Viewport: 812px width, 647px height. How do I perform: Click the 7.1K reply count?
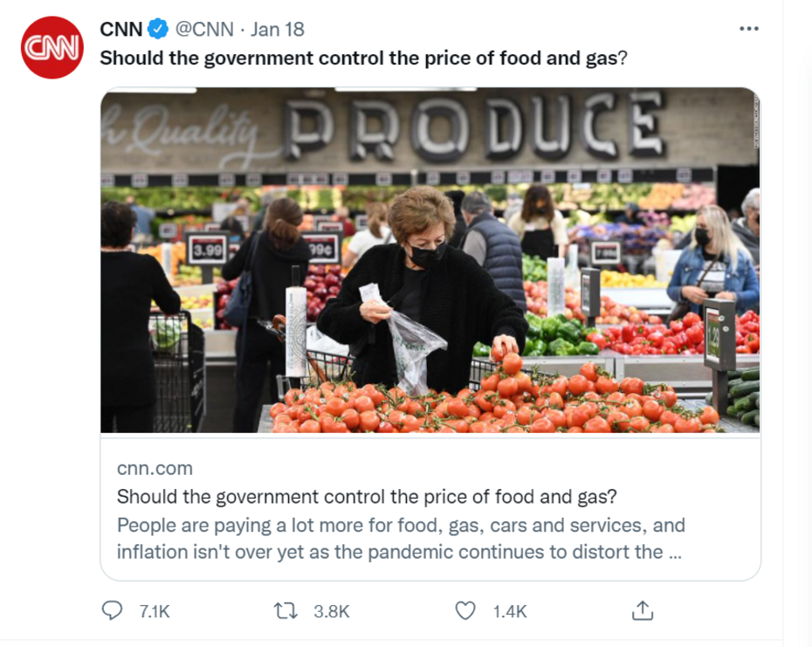pos(155,611)
